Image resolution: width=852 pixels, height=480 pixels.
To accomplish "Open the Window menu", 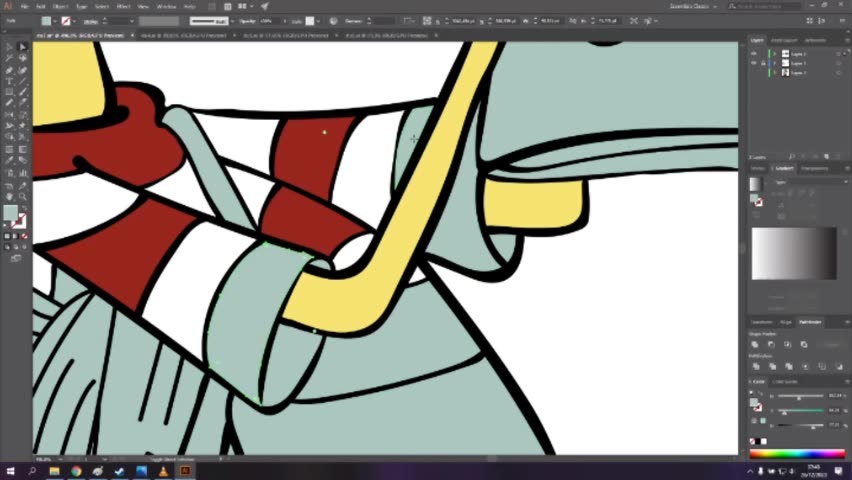I will [x=166, y=7].
